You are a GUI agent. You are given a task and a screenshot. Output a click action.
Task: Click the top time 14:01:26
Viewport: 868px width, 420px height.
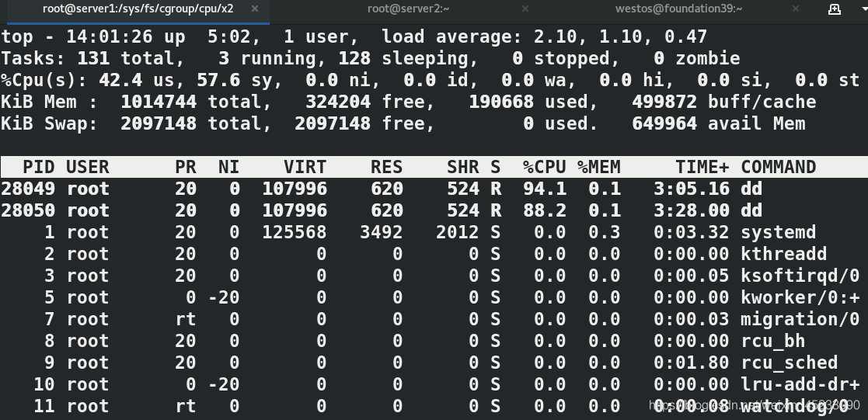tap(109, 37)
